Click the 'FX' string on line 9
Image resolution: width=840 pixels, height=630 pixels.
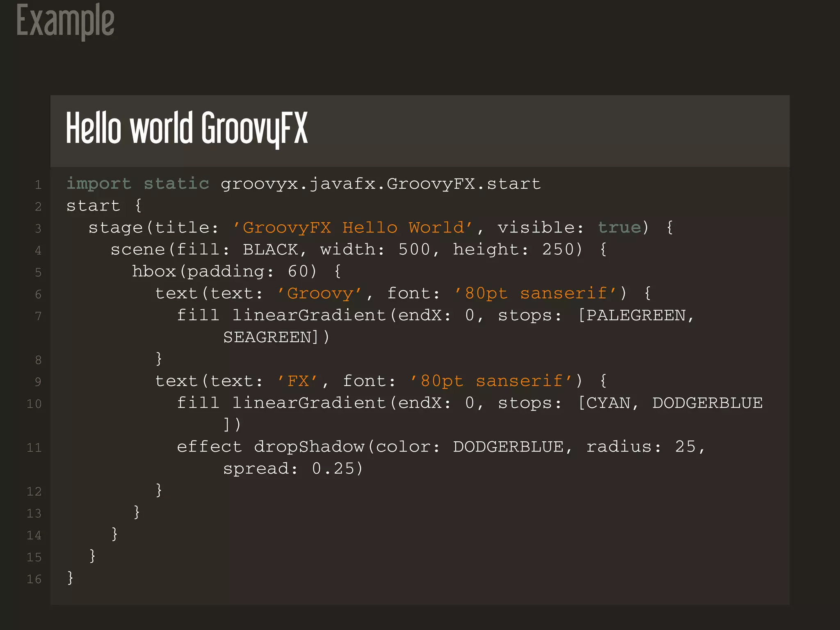(298, 381)
